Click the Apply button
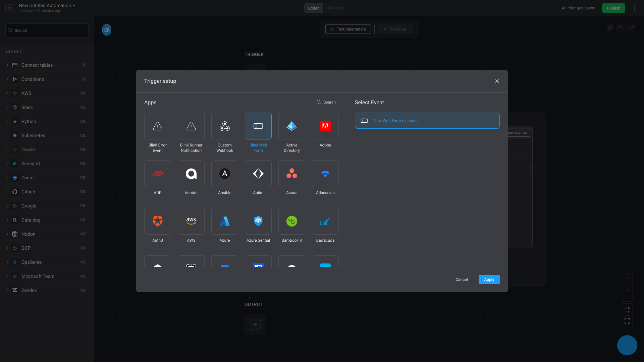The image size is (644, 362). click(x=489, y=280)
